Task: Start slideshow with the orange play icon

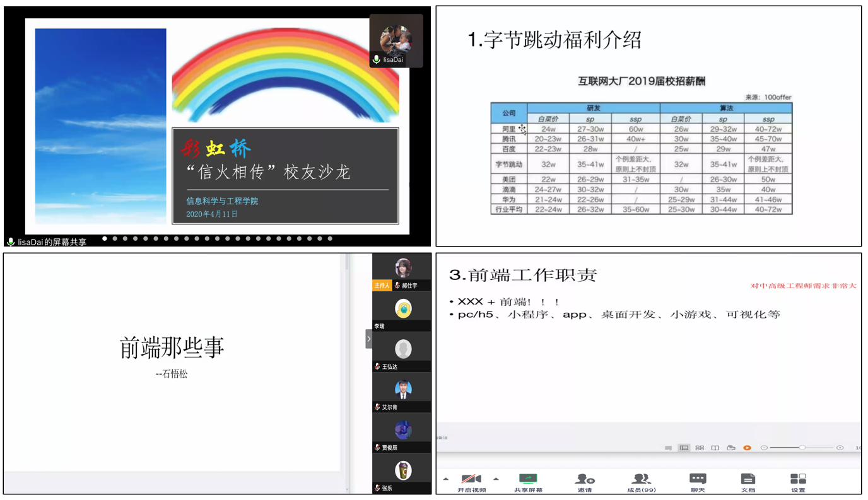Action: [747, 448]
